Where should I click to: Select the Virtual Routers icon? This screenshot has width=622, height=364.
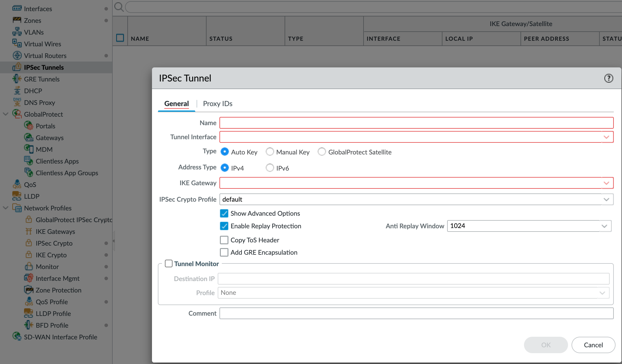point(17,55)
